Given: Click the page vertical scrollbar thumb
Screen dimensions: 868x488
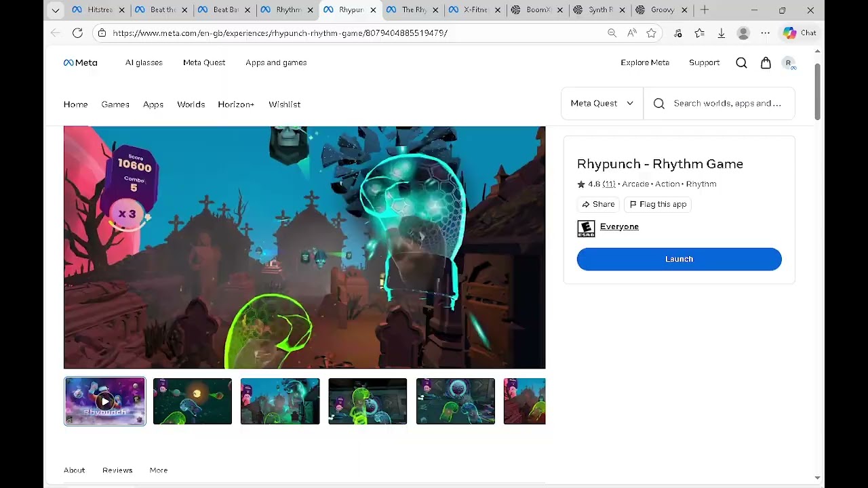Looking at the screenshot, I should 817,91.
